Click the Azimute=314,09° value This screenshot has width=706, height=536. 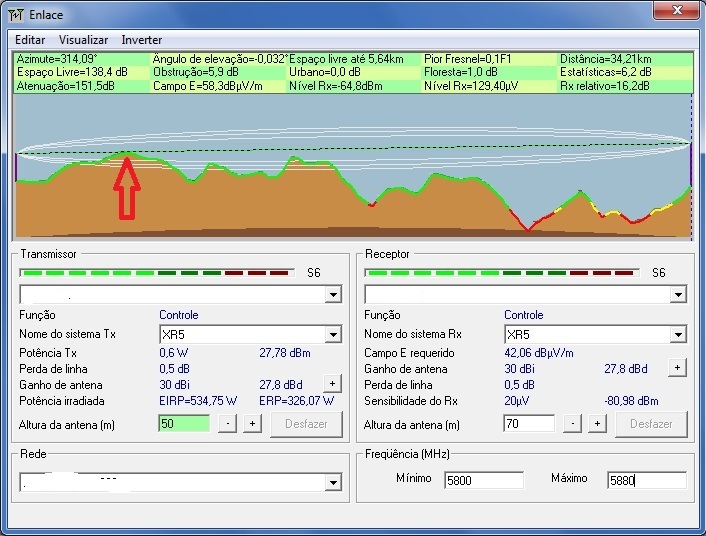pos(57,59)
